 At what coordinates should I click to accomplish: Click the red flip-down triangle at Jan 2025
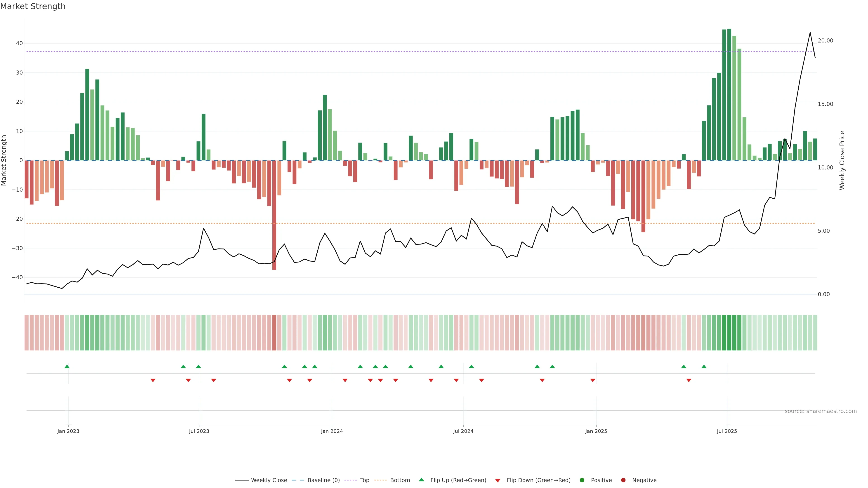(x=593, y=380)
